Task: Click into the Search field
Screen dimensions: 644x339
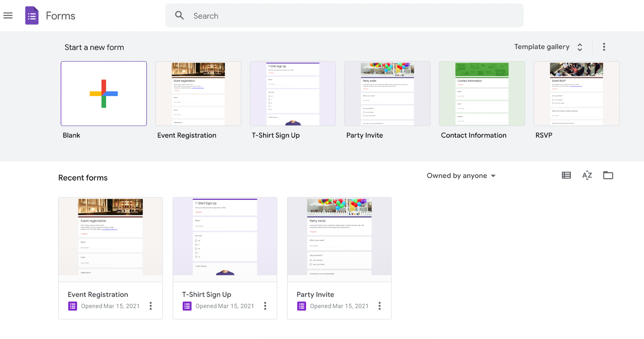Action: point(344,16)
